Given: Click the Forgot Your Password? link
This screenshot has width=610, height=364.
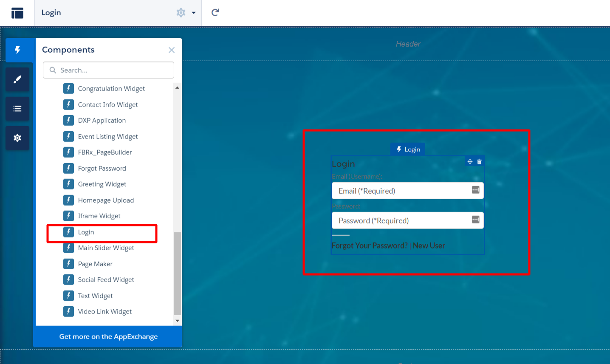Looking at the screenshot, I should (369, 245).
